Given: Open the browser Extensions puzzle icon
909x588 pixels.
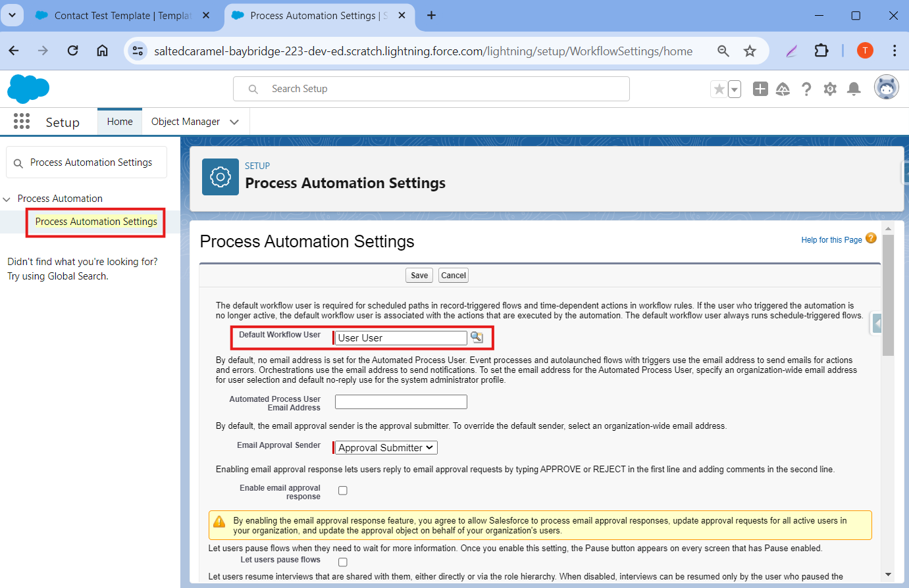Looking at the screenshot, I should coord(821,51).
